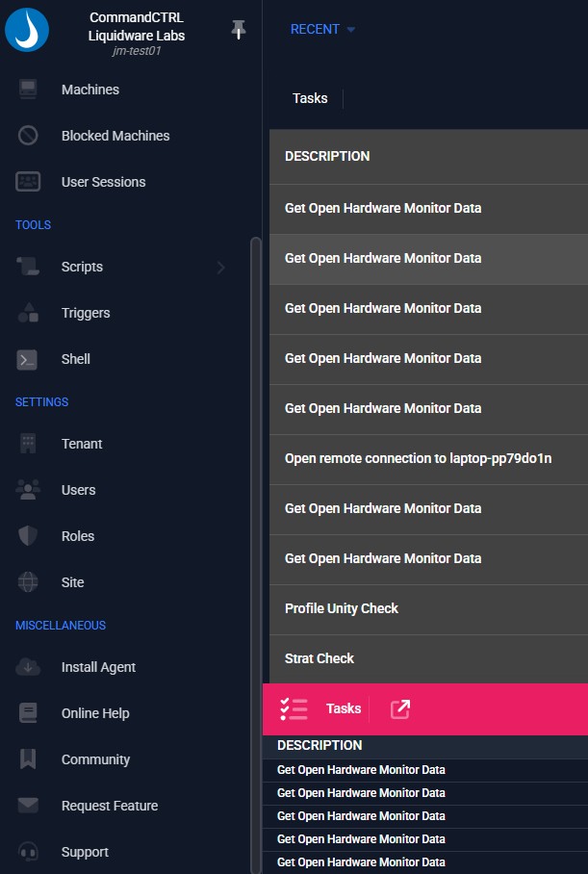Click the pop-out icon beside Tasks
The image size is (588, 874).
point(400,709)
